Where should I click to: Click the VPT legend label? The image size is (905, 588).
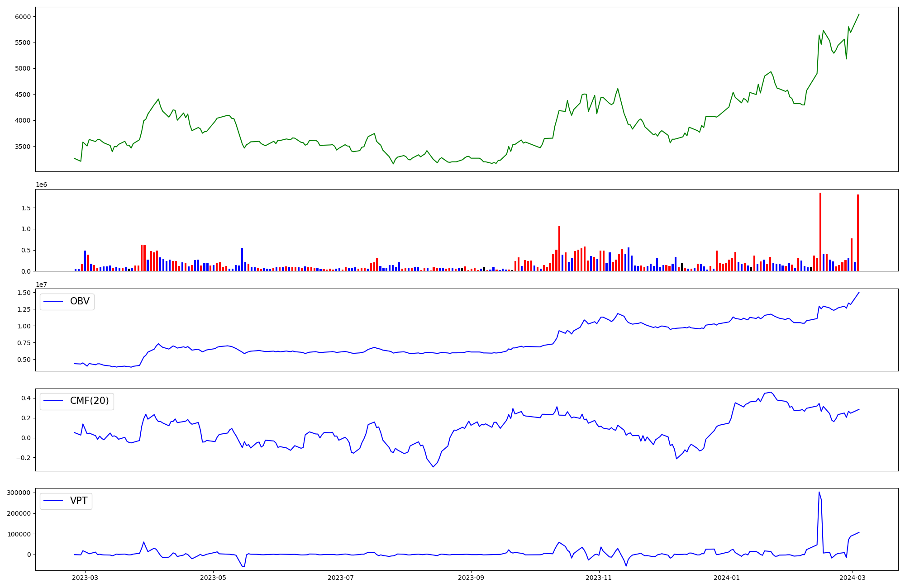pyautogui.click(x=79, y=501)
